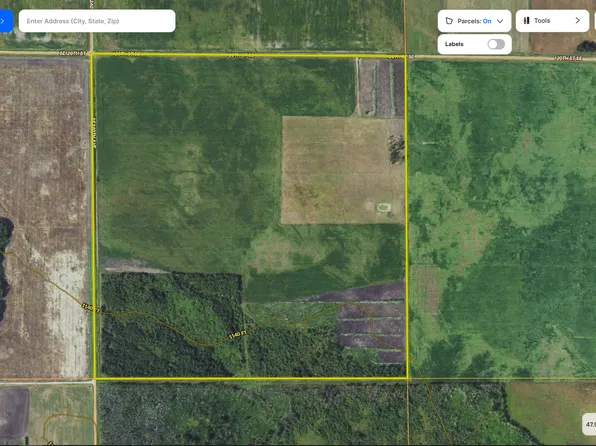Click the 1140 FT contour label
596x446 pixels.
pyautogui.click(x=238, y=335)
